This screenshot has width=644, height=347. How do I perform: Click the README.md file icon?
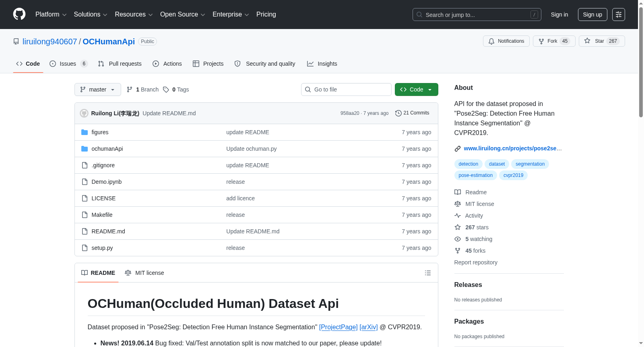point(85,231)
